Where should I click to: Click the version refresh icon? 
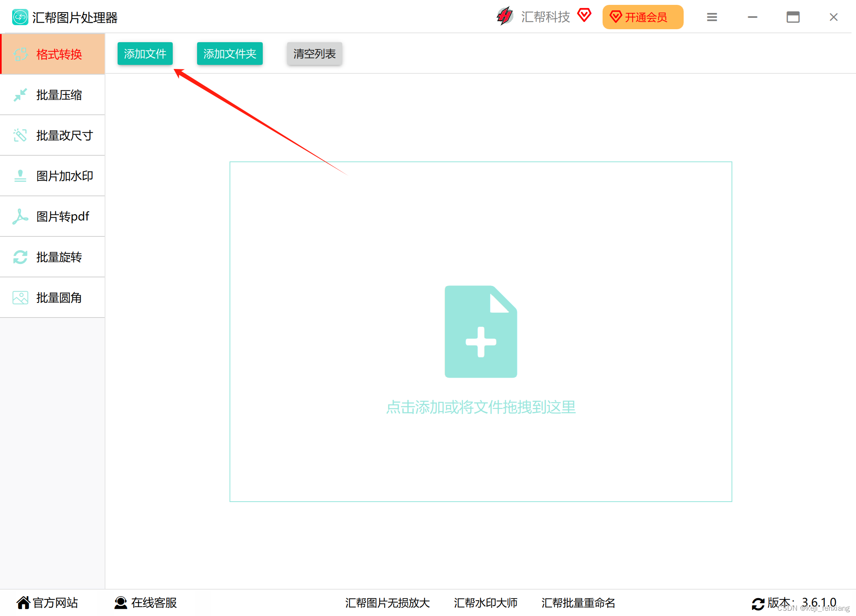pos(757,603)
